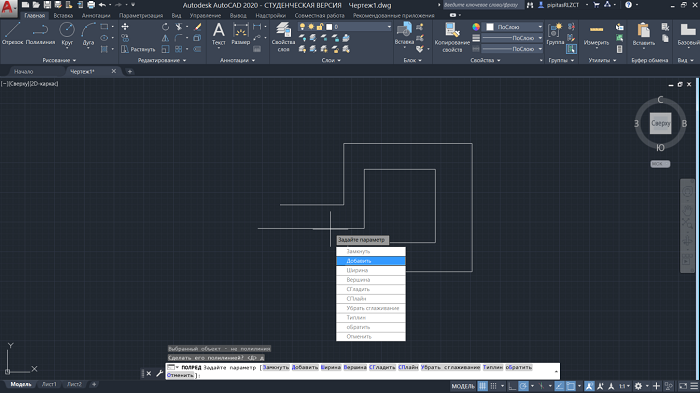Click the Mirror tool icon
Viewport: 700px width, 393px height.
[x=165, y=38]
